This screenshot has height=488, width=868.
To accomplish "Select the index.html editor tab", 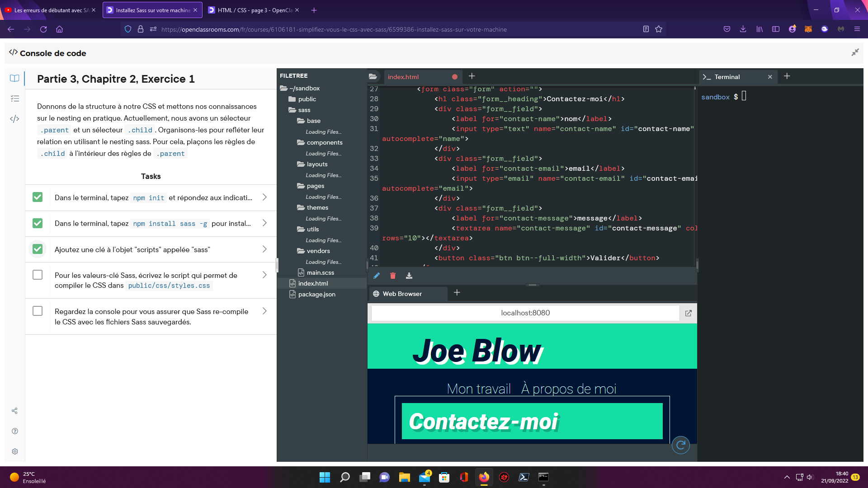I will click(x=403, y=77).
